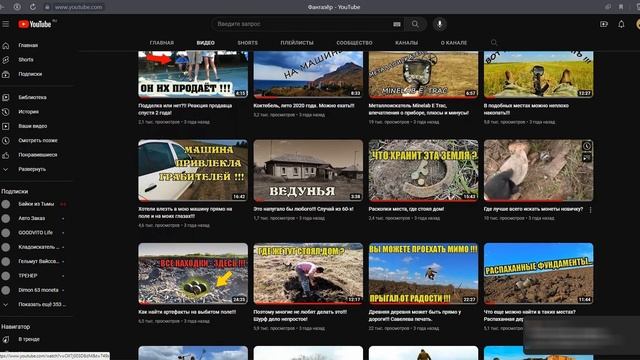Open title Хотели влезть в мою машину

pyautogui.click(x=185, y=212)
